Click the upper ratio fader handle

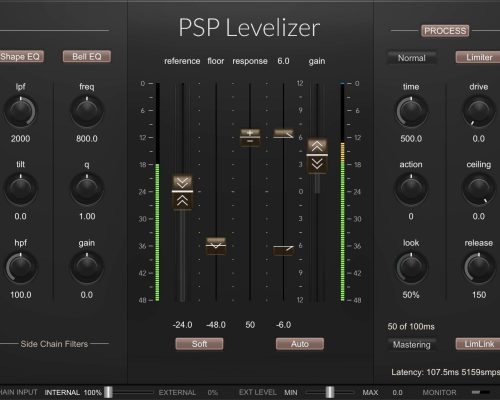(x=283, y=134)
